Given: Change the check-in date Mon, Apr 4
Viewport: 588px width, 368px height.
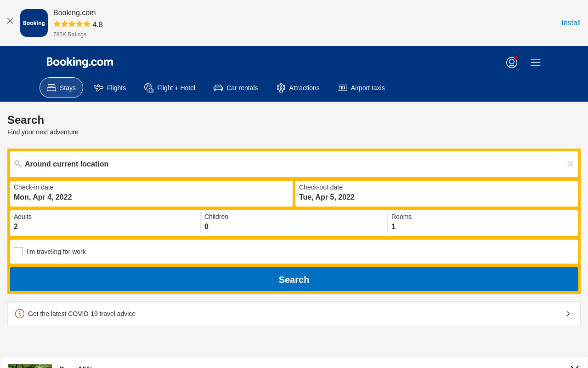Looking at the screenshot, I should point(151,194).
